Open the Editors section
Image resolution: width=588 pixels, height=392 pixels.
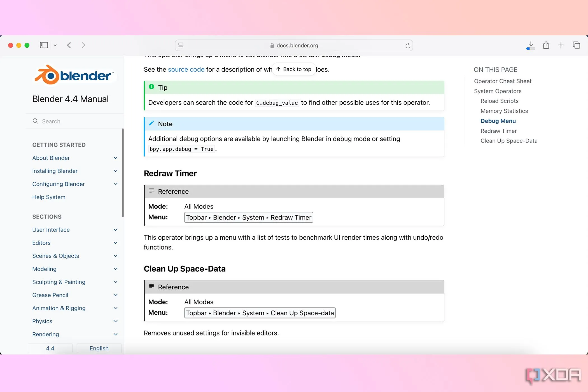click(x=41, y=243)
